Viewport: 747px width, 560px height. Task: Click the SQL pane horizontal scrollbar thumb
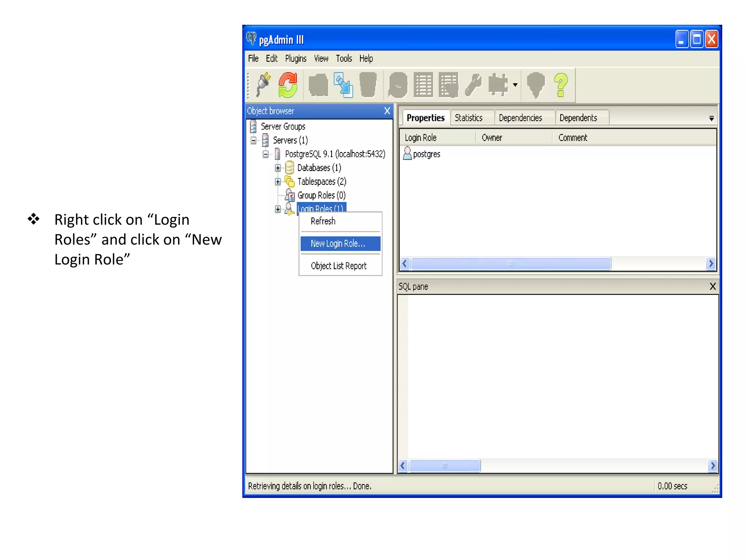point(445,466)
